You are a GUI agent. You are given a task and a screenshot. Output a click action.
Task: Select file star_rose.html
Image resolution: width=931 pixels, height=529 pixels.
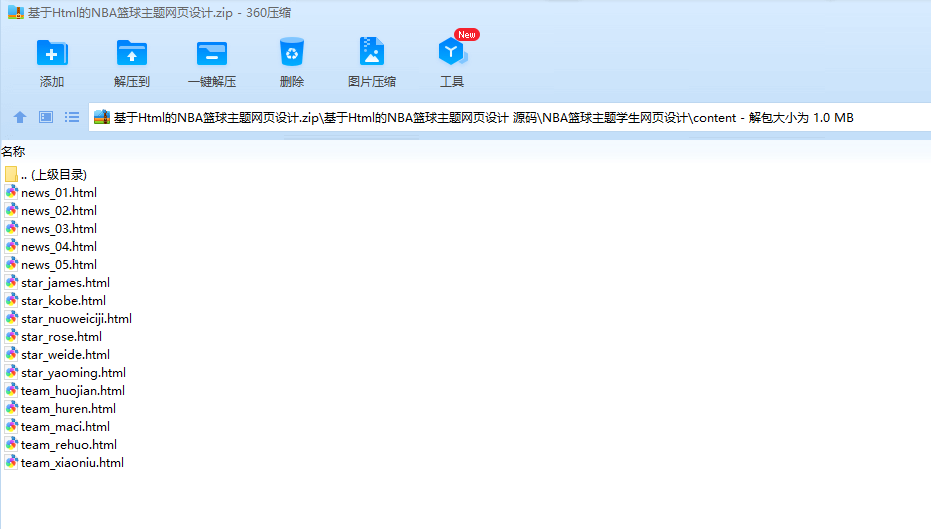[x=53, y=337]
